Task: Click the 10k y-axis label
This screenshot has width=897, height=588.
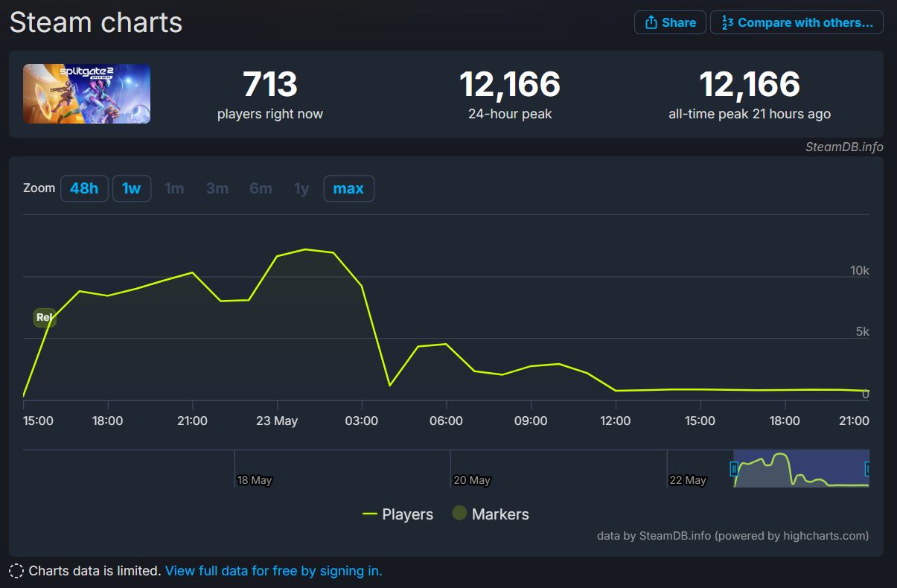Action: point(860,270)
